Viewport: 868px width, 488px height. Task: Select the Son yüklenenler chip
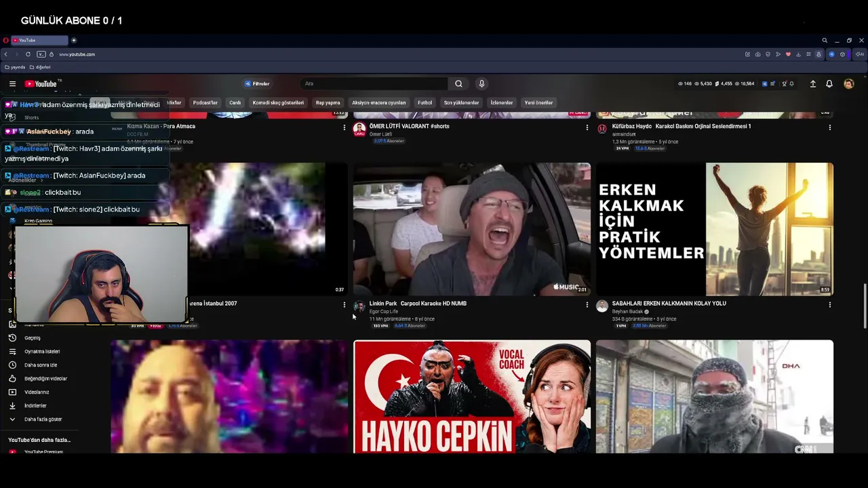pyautogui.click(x=461, y=103)
